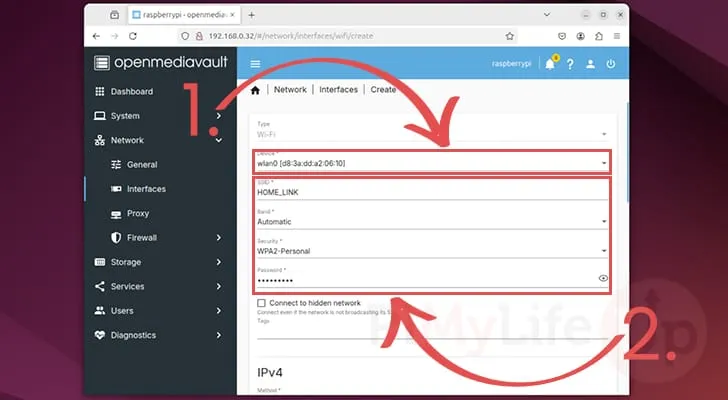Click the page vertical scrollbar
728x400 pixels.
(x=628, y=153)
